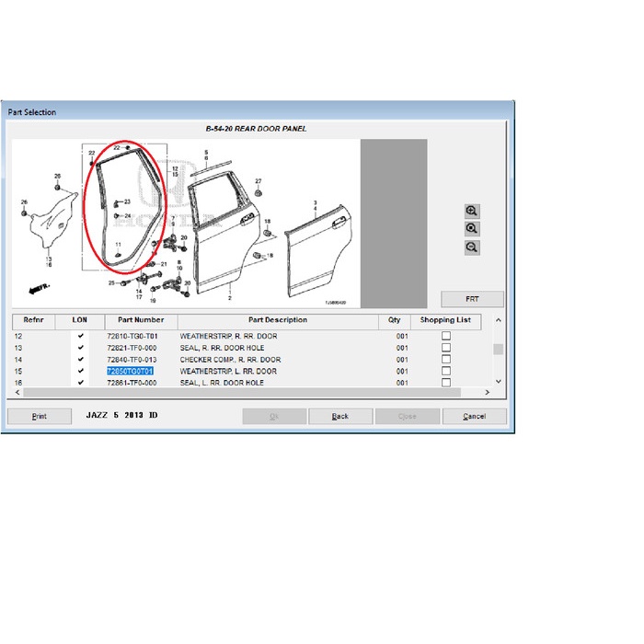Click the zoom out magnifier icon
Image resolution: width=644 pixels, height=644 pixels.
click(x=472, y=247)
